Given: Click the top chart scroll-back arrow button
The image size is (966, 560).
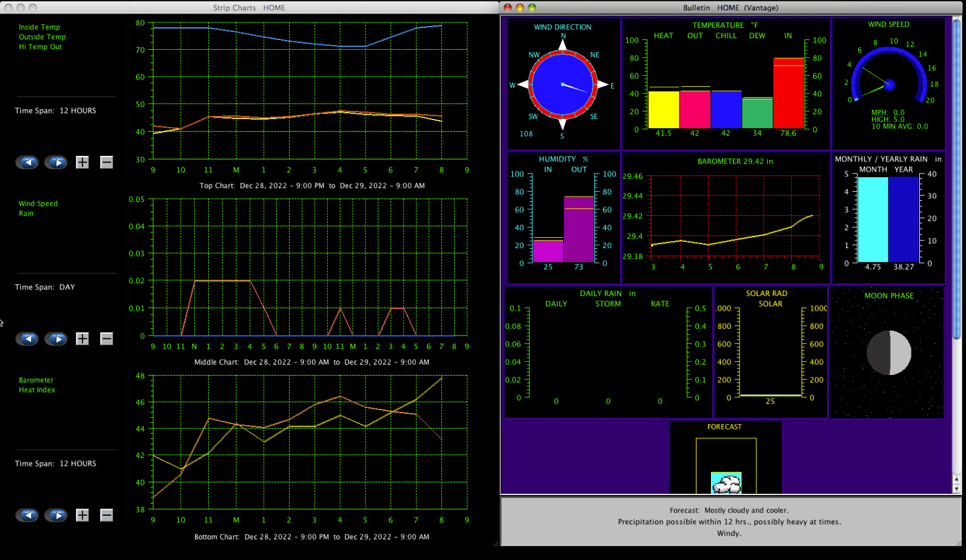Looking at the screenshot, I should pyautogui.click(x=27, y=162).
